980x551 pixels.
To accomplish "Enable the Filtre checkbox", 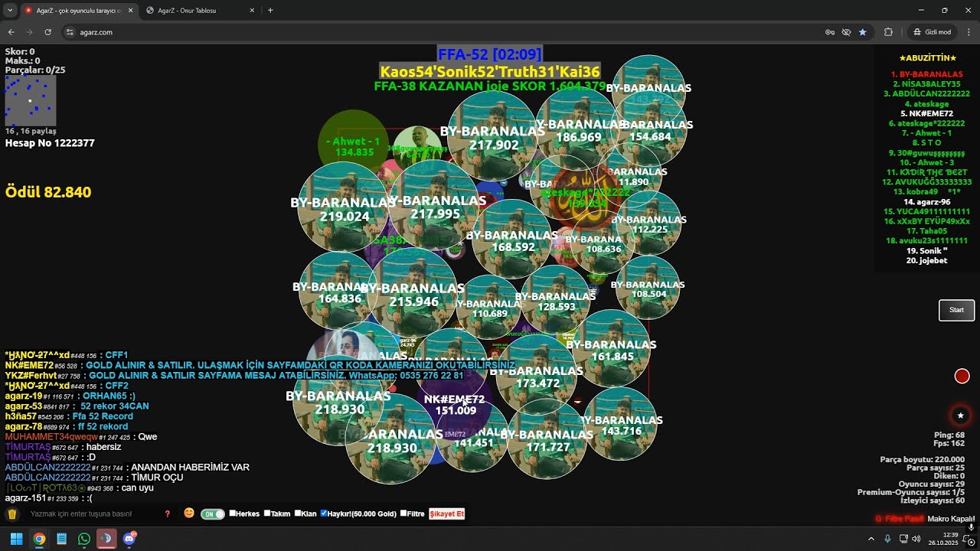I will coord(403,514).
